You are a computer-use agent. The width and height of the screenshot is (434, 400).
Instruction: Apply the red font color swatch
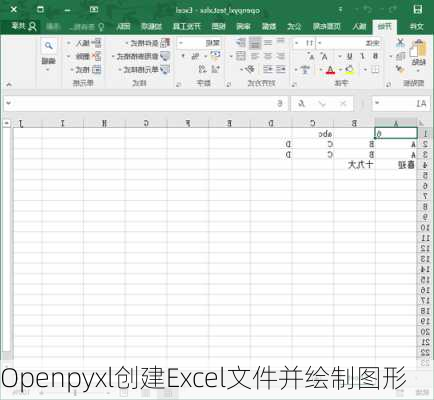click(x=330, y=70)
